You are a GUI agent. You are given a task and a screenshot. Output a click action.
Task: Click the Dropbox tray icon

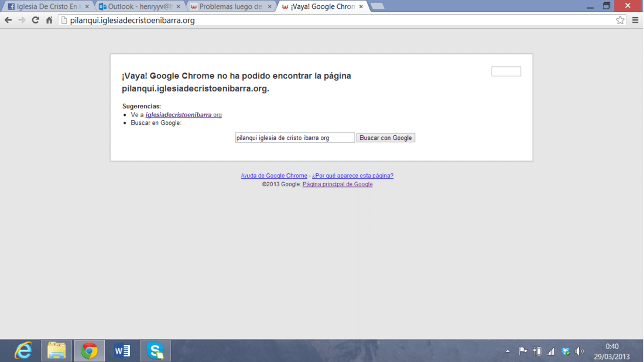(x=566, y=351)
